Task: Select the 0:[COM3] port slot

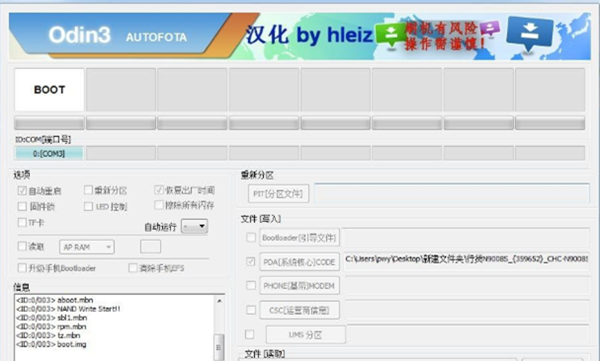Action: [x=49, y=154]
